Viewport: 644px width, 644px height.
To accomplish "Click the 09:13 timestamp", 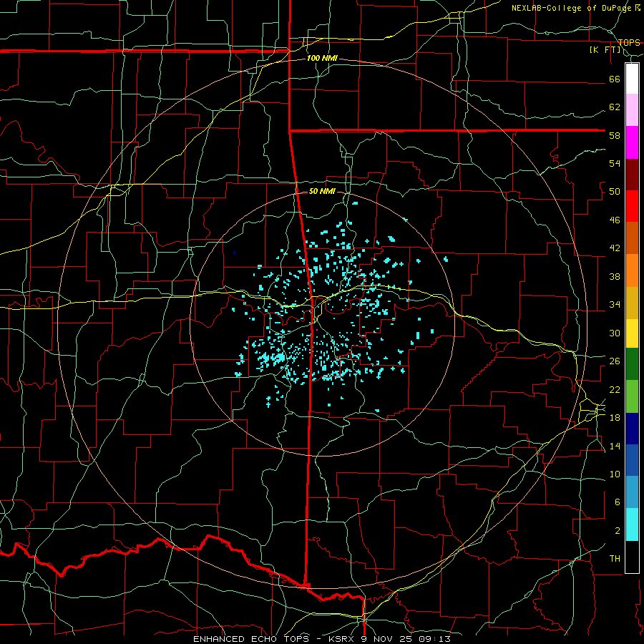I will click(x=434, y=639).
